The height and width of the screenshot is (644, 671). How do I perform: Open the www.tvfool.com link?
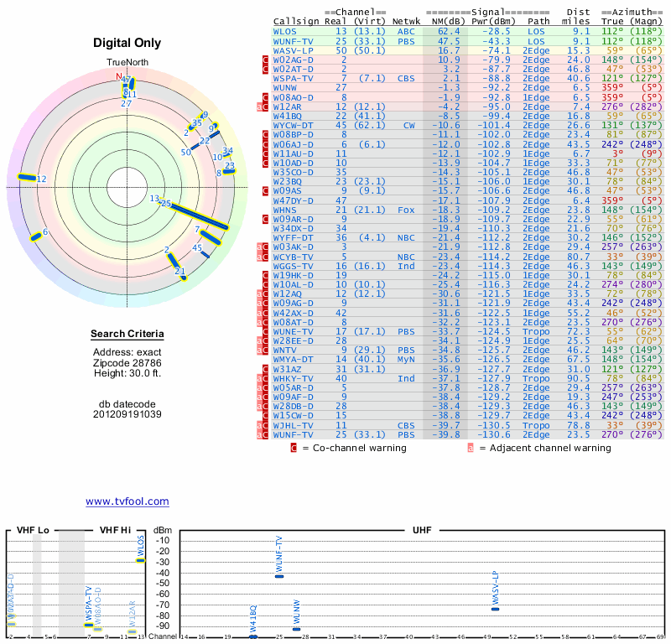[x=127, y=501]
